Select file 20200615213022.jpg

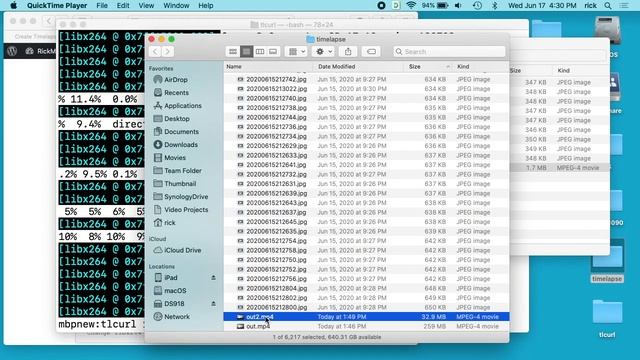(366, 89)
